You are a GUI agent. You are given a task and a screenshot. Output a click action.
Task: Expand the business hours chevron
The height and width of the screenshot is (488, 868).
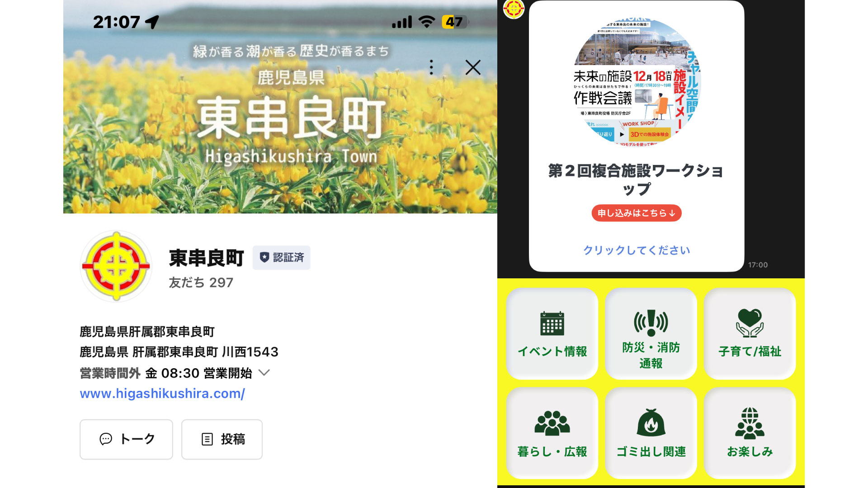point(264,373)
